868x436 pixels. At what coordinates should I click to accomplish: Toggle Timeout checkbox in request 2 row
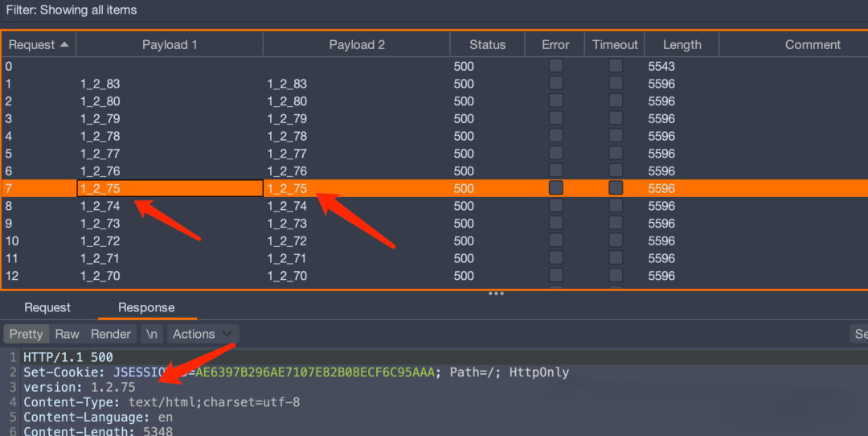click(616, 101)
